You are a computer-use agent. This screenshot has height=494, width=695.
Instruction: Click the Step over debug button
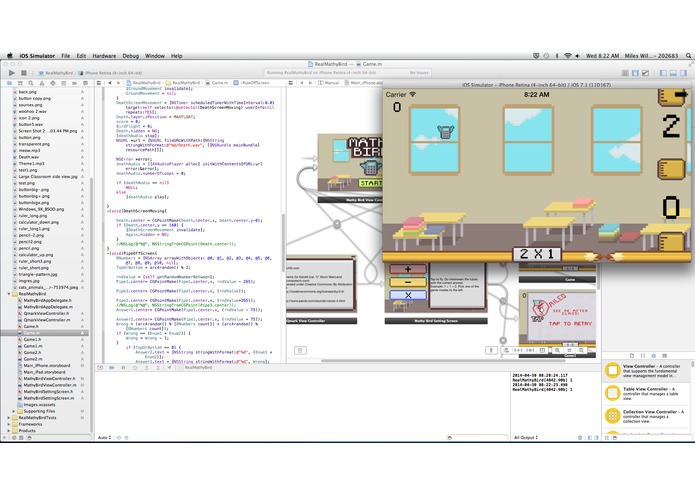click(135, 367)
